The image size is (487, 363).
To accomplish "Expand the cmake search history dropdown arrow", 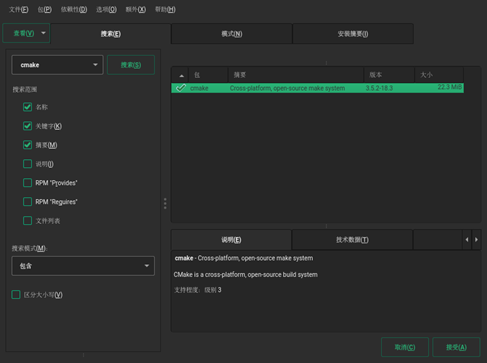I will click(95, 65).
